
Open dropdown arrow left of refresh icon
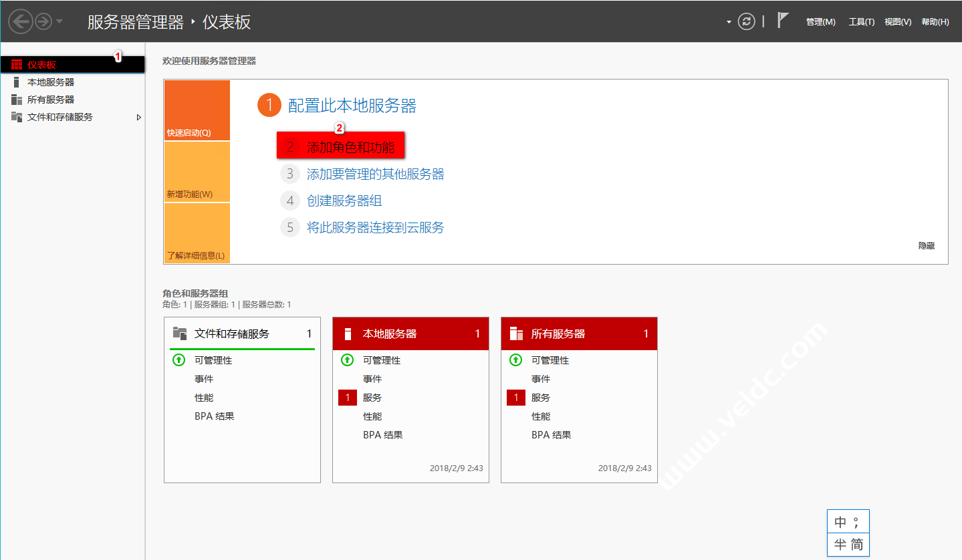point(729,22)
